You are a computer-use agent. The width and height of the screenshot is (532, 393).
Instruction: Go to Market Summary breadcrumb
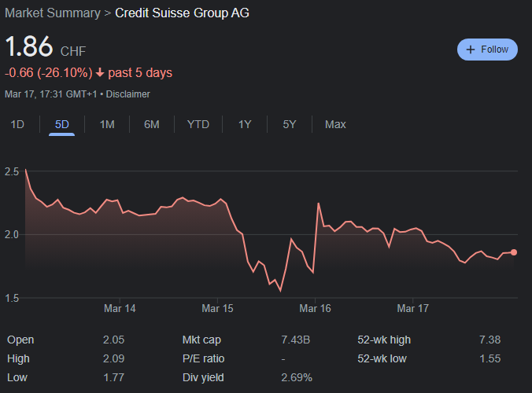53,13
